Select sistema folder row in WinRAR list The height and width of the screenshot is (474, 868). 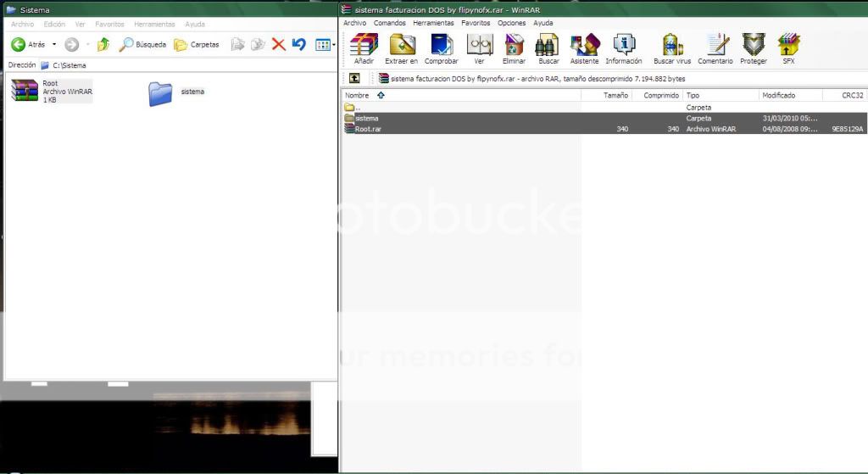point(604,118)
